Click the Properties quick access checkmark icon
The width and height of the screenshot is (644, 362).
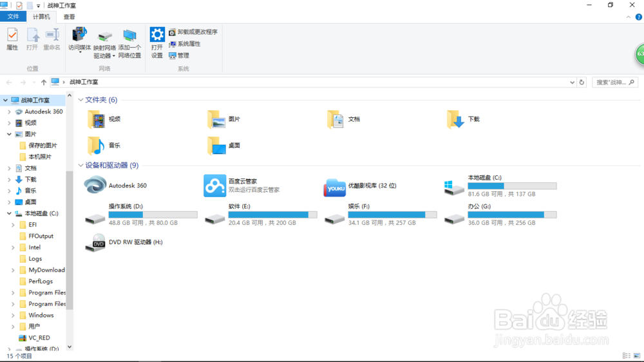(x=19, y=6)
